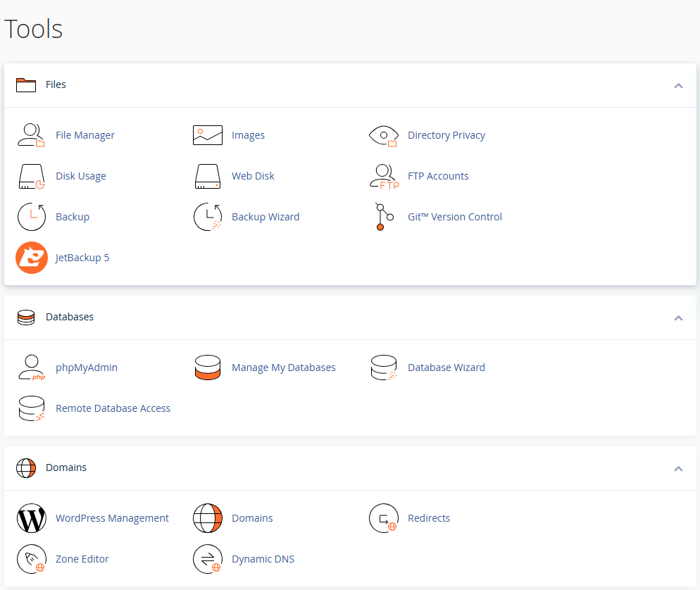Click the File Manager link
The width and height of the screenshot is (700, 590).
[85, 135]
